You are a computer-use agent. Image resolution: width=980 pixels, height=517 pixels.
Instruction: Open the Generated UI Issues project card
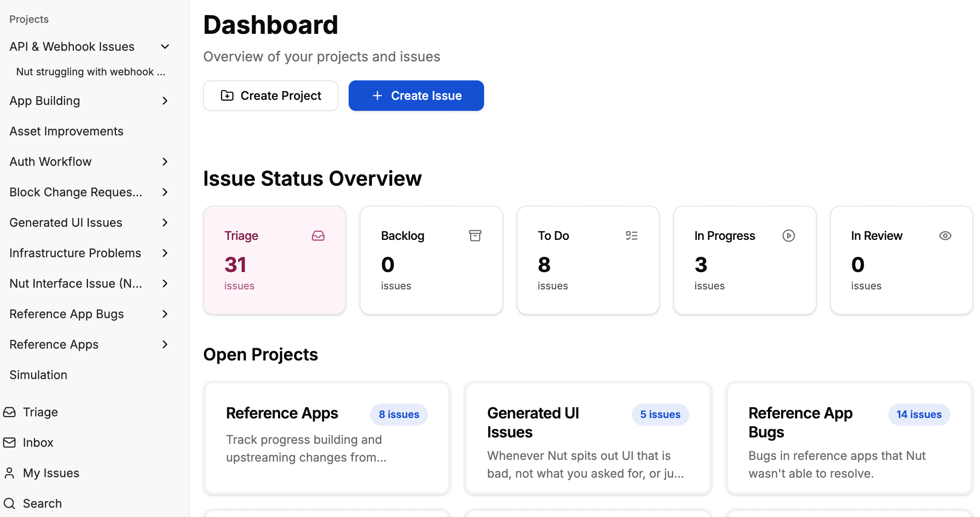587,438
